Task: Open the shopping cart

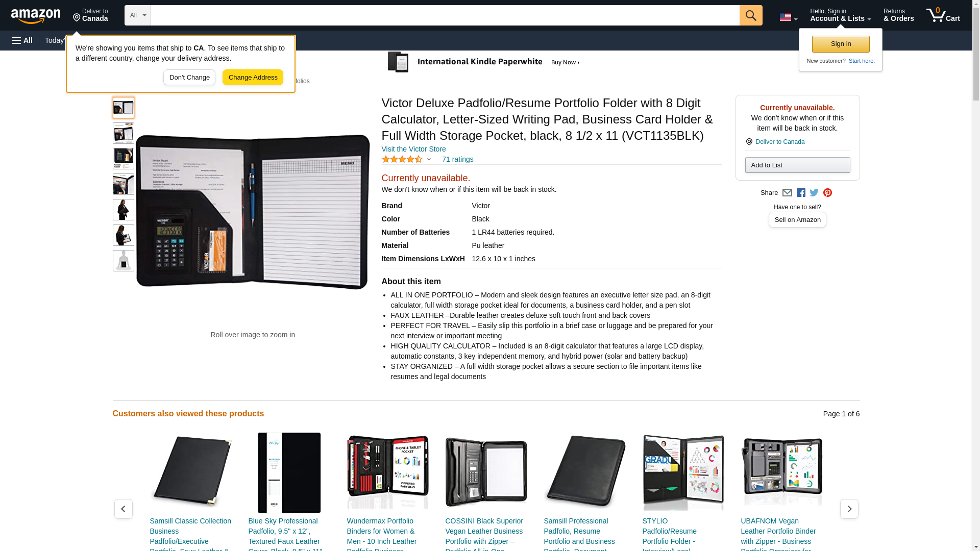Action: (943, 15)
